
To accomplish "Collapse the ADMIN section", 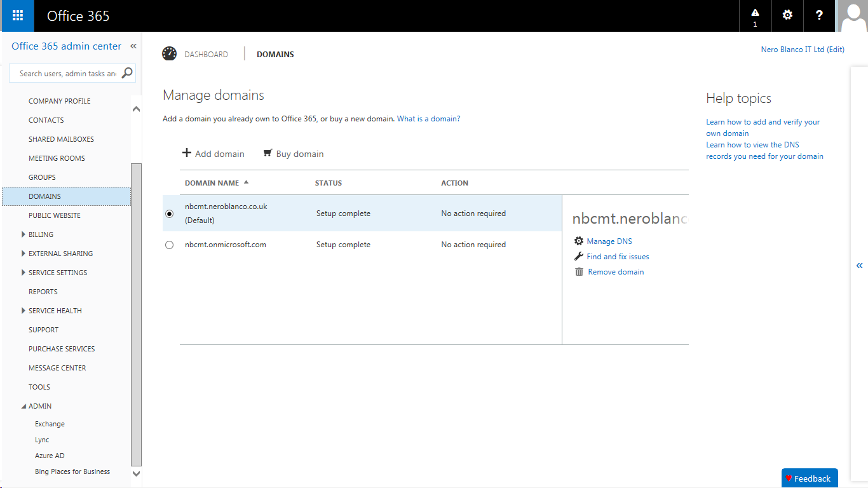I will [24, 406].
